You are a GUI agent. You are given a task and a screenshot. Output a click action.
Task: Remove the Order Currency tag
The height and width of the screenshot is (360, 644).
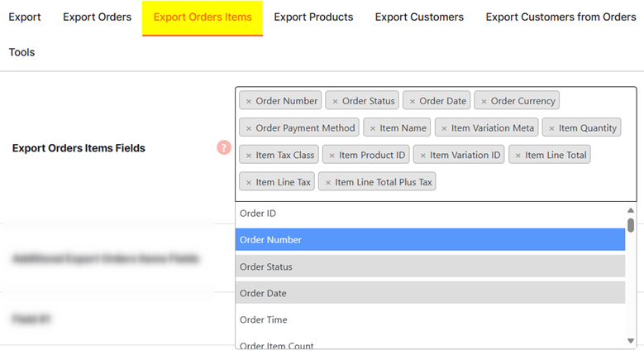[x=484, y=101]
